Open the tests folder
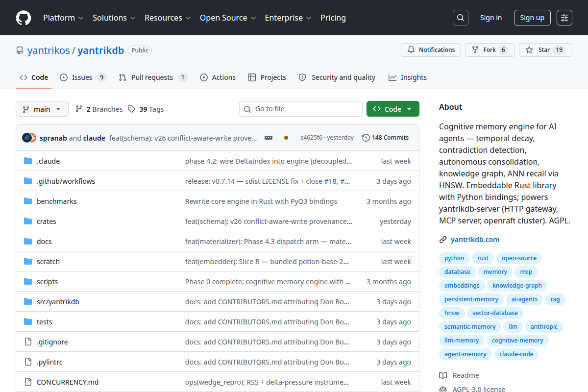 pos(45,322)
